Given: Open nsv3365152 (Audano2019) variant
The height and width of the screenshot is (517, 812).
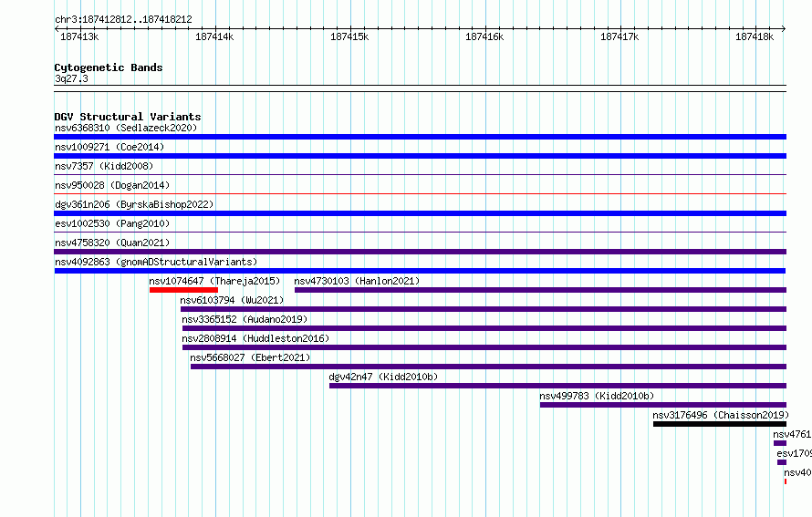Looking at the screenshot, I should (x=245, y=319).
